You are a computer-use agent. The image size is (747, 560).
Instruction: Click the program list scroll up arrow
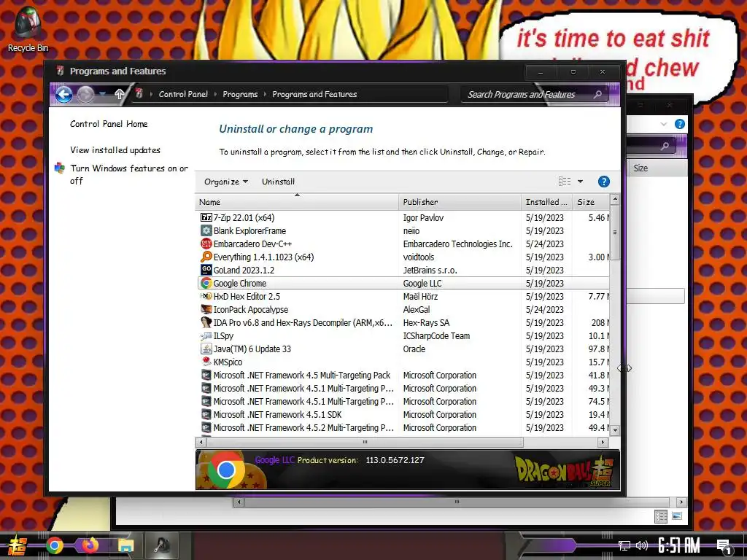[614, 198]
